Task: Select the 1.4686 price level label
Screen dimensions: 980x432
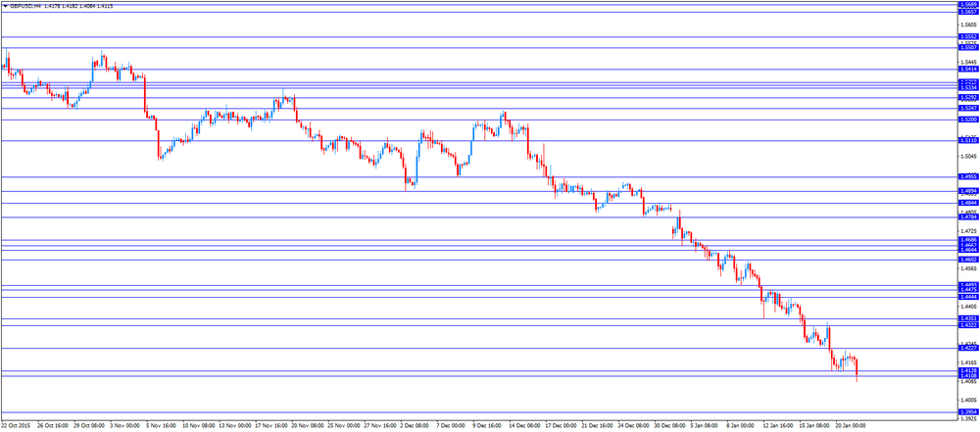Action: pos(967,240)
